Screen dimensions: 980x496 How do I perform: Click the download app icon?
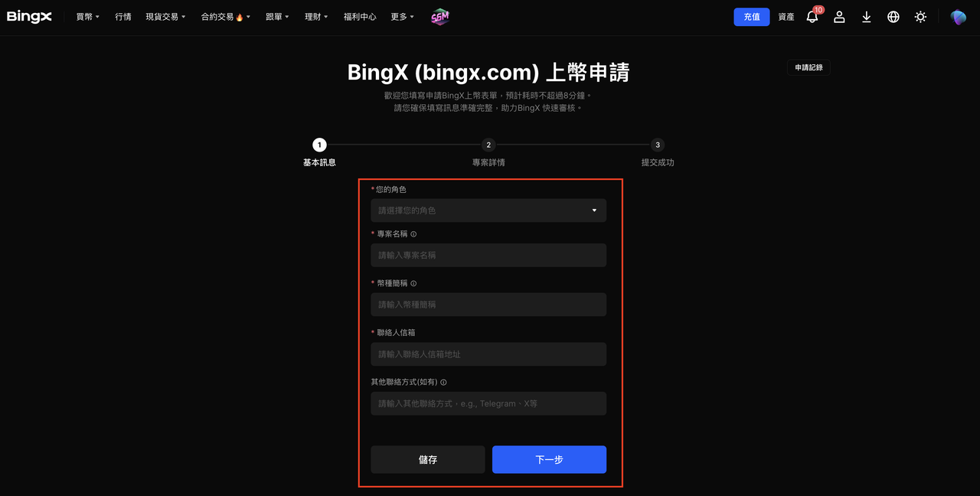(x=866, y=17)
